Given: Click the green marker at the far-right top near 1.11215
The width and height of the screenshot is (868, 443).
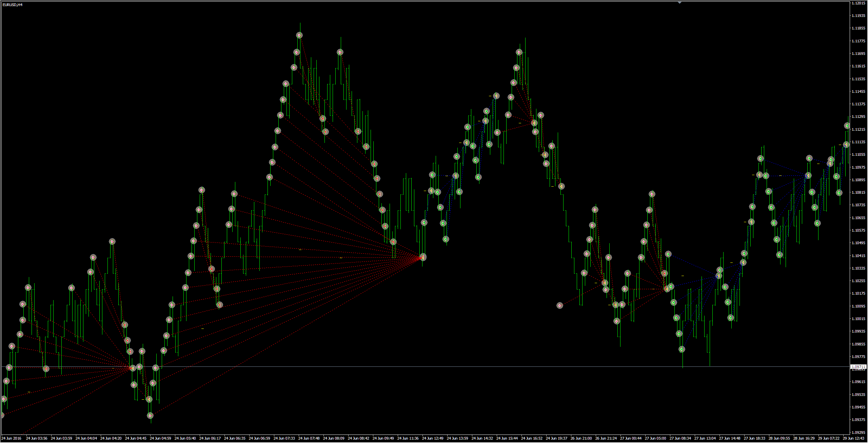Looking at the screenshot, I should 847,126.
